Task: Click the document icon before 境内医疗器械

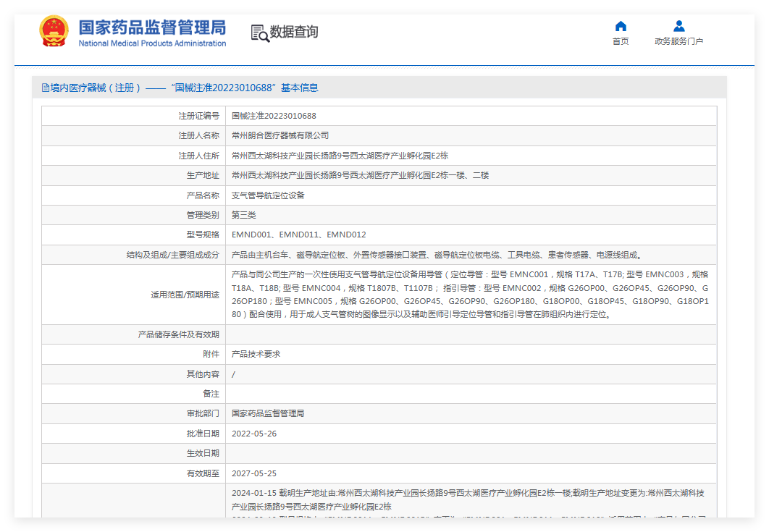Action: [x=46, y=88]
